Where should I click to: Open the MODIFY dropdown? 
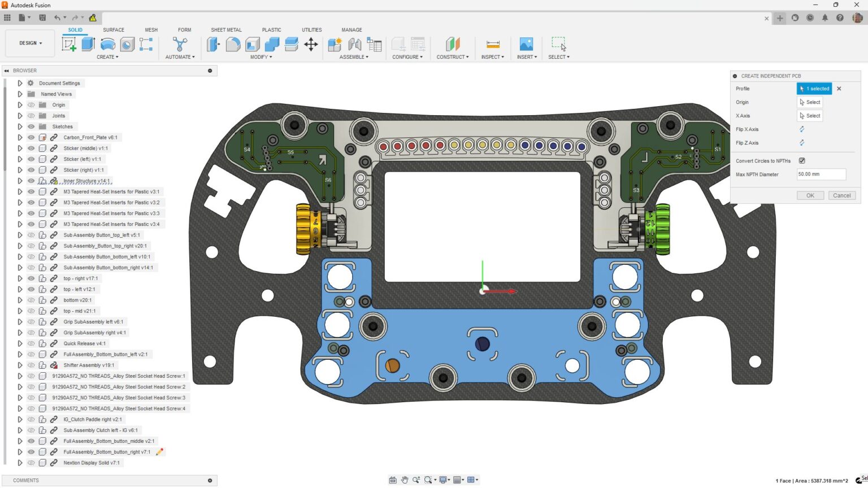[261, 56]
